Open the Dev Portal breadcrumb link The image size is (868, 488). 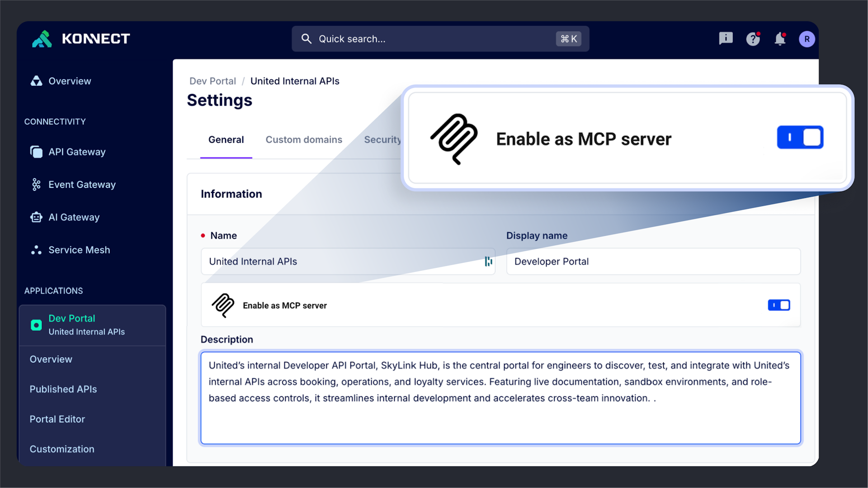click(x=212, y=81)
